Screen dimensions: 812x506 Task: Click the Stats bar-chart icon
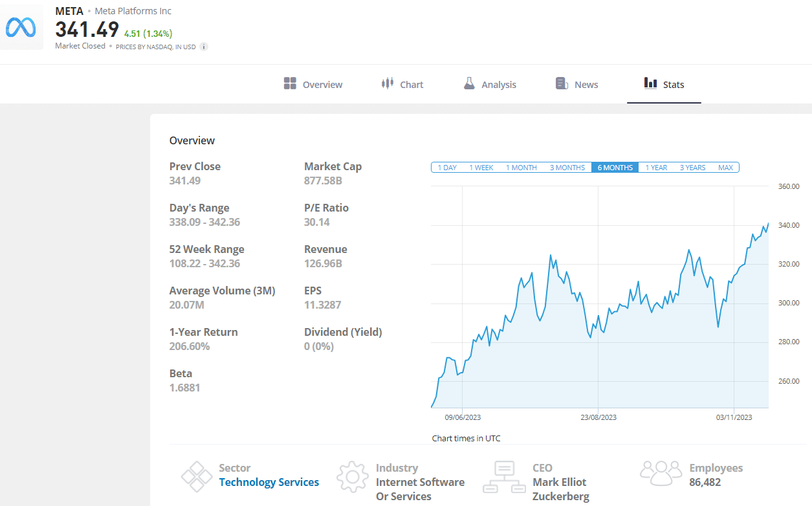(650, 83)
